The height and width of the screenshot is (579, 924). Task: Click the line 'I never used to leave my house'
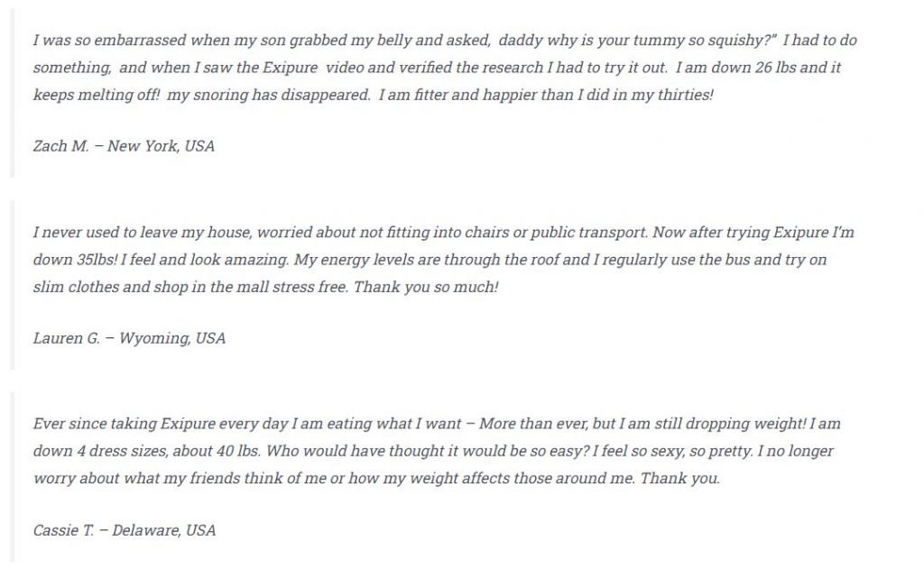pyautogui.click(x=443, y=232)
